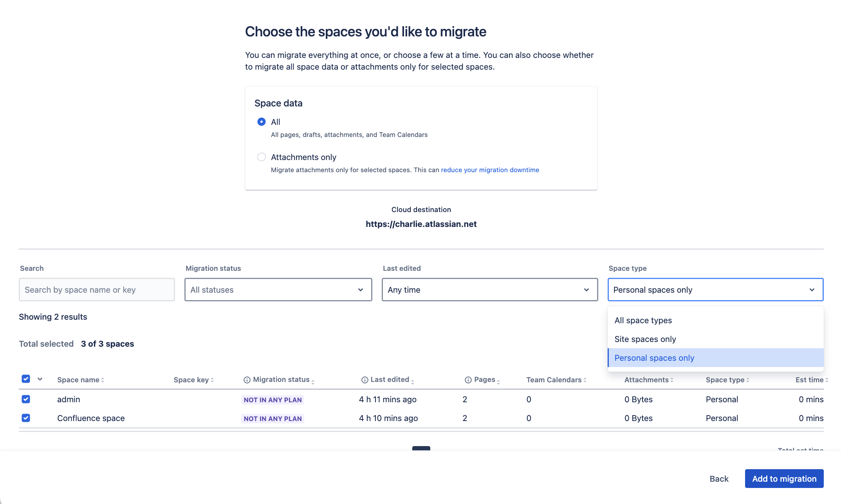
Task: Choose All space types from the list
Action: click(x=643, y=320)
